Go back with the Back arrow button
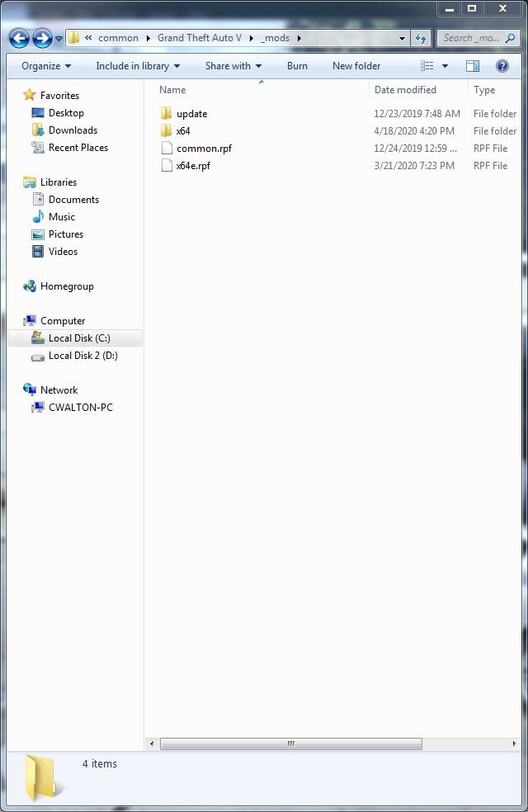 coord(19,38)
